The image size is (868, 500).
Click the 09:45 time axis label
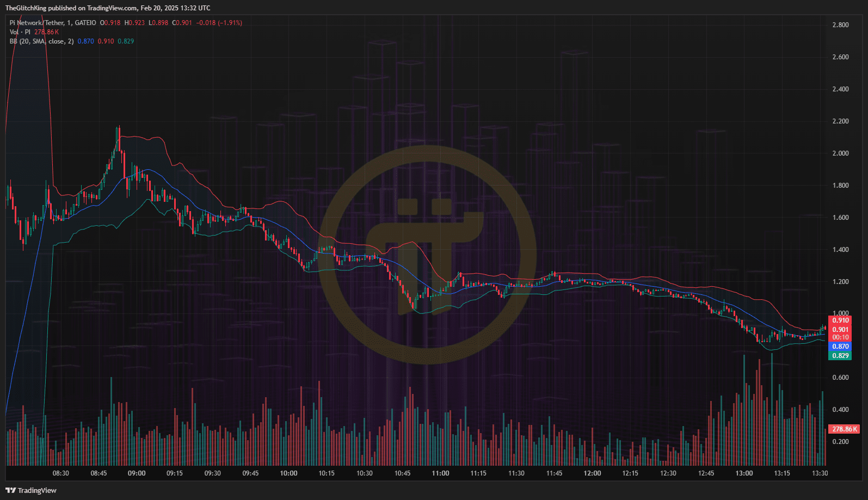coord(250,473)
